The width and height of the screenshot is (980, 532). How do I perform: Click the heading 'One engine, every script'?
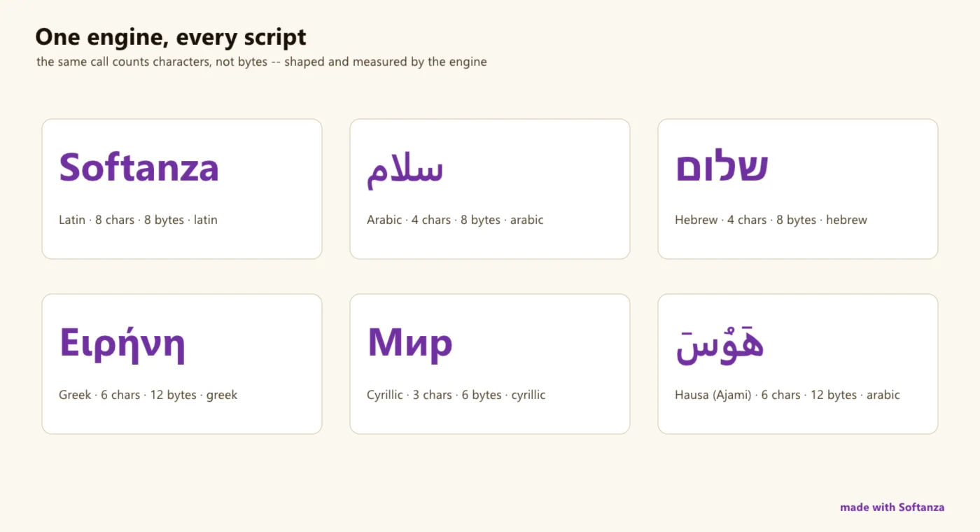click(171, 37)
